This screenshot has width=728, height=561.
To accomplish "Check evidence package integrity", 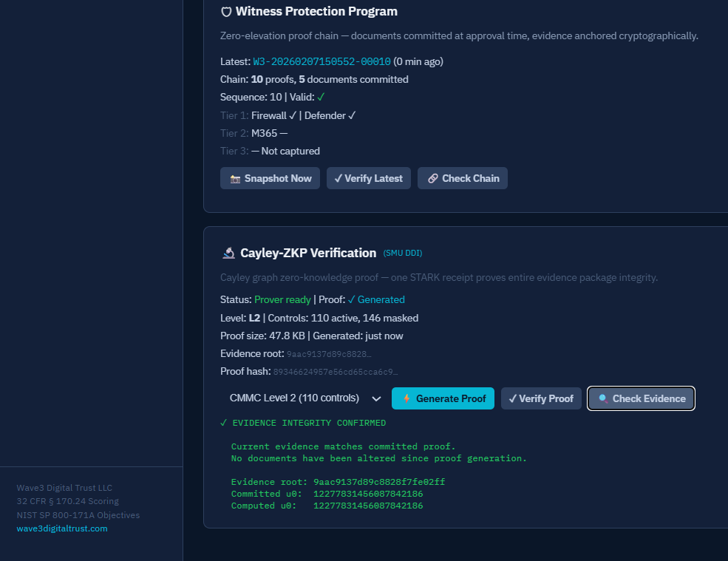I will [x=641, y=398].
